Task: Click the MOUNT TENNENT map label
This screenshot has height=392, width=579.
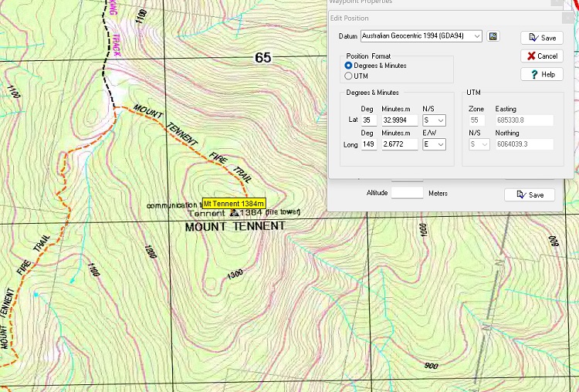Action: click(235, 226)
